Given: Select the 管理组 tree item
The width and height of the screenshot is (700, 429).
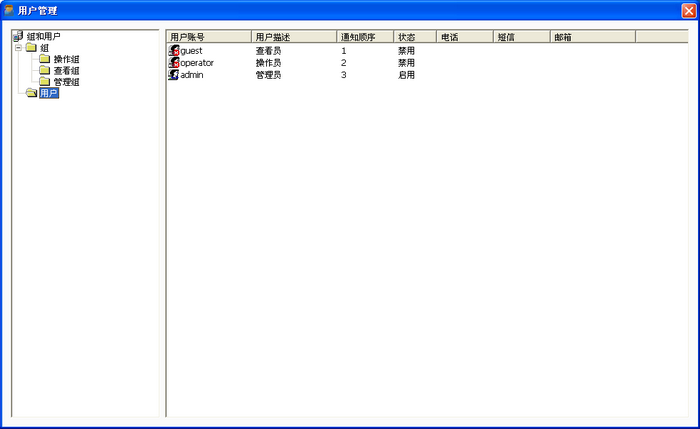Looking at the screenshot, I should coord(66,82).
